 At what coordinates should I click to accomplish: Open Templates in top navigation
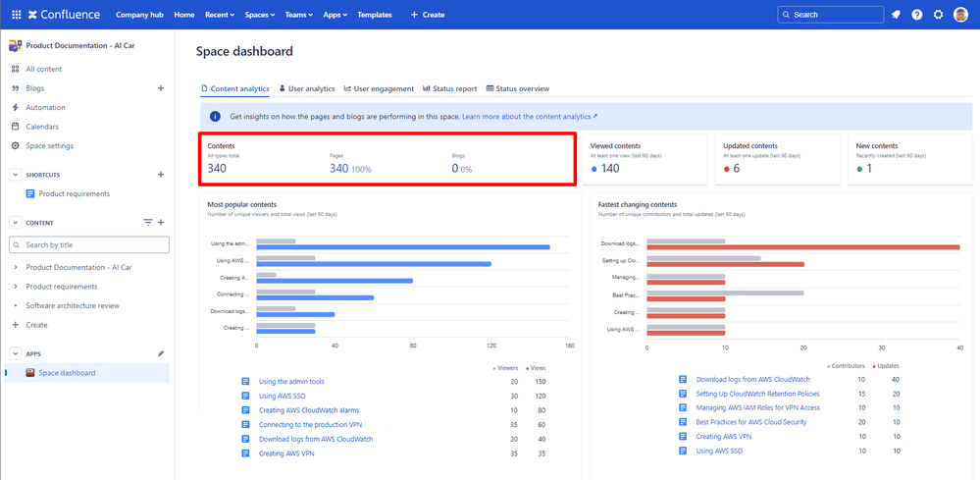(x=375, y=15)
